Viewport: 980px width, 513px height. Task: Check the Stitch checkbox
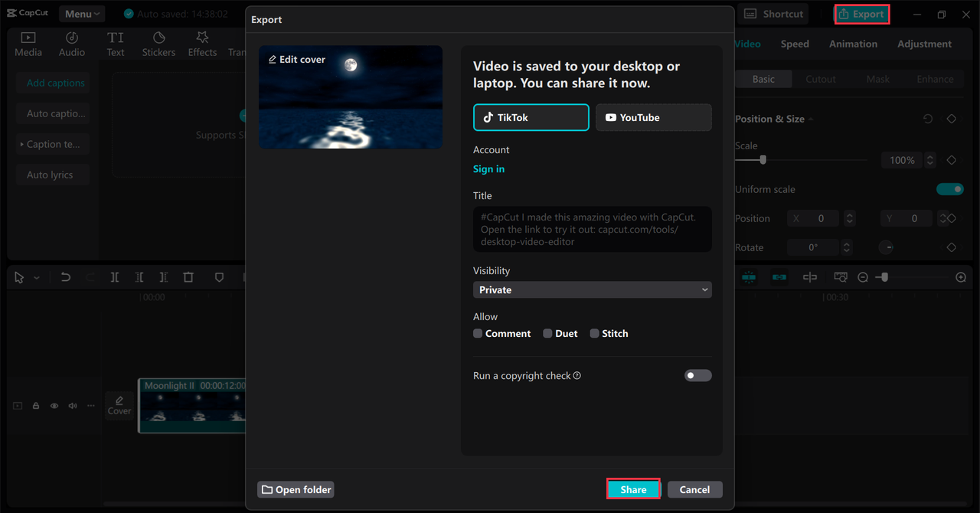point(594,333)
